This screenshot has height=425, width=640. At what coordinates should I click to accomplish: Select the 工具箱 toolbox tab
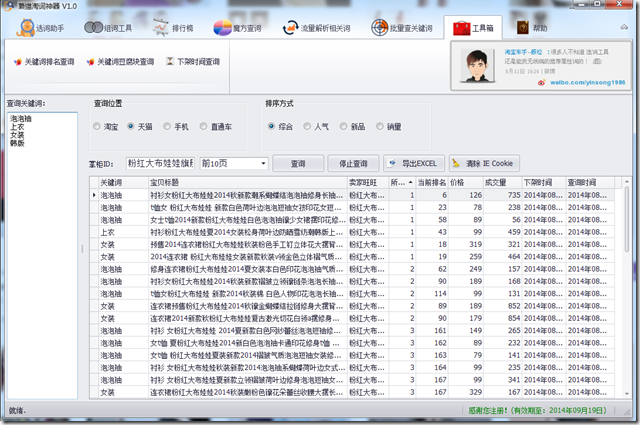click(478, 28)
